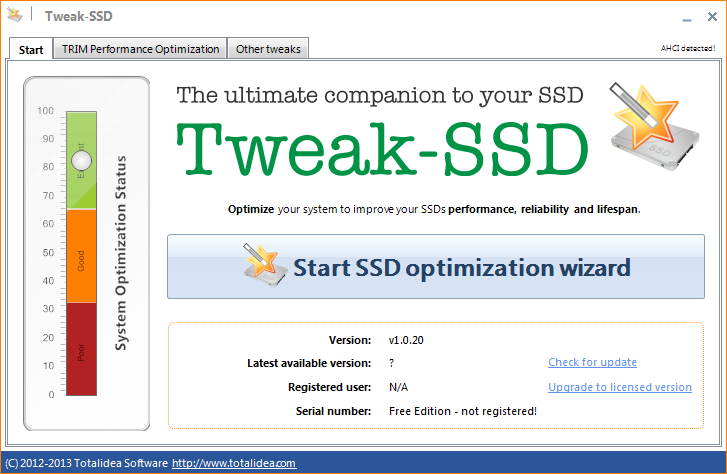Check for update link
This screenshot has width=727, height=474.
click(x=592, y=362)
